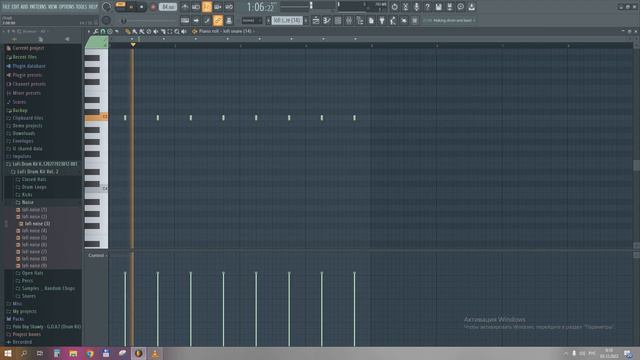Image resolution: width=640 pixels, height=360 pixels.
Task: Toggle the highlighted countdown before recording
Action: (x=207, y=7)
